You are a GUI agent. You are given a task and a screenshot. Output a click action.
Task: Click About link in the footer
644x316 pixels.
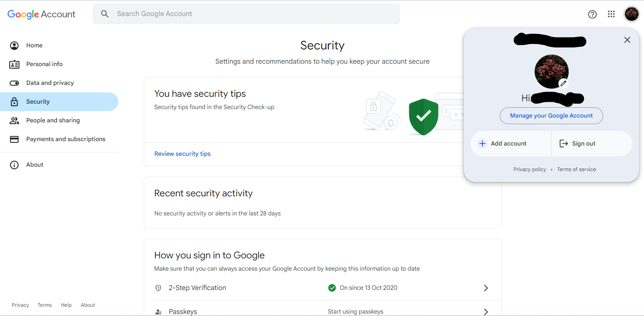[x=88, y=305]
